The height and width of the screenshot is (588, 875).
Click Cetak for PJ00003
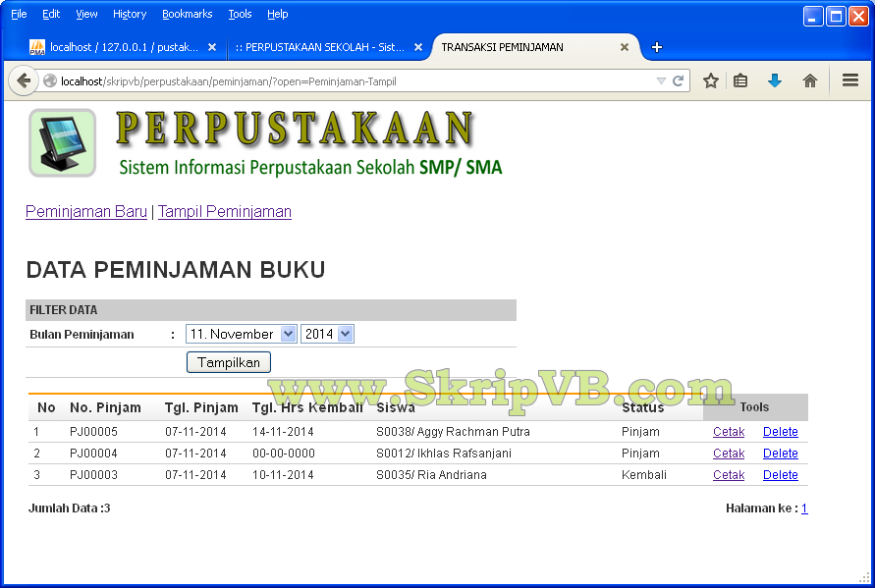[729, 475]
